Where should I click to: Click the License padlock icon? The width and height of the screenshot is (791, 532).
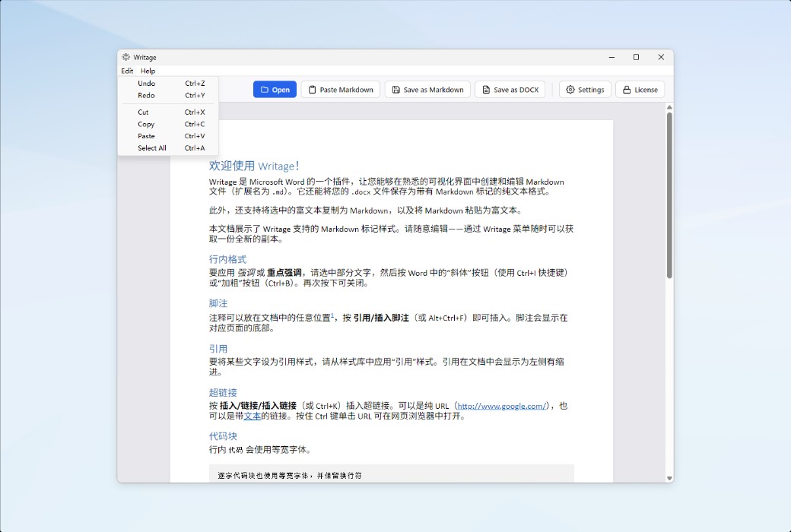(628, 89)
